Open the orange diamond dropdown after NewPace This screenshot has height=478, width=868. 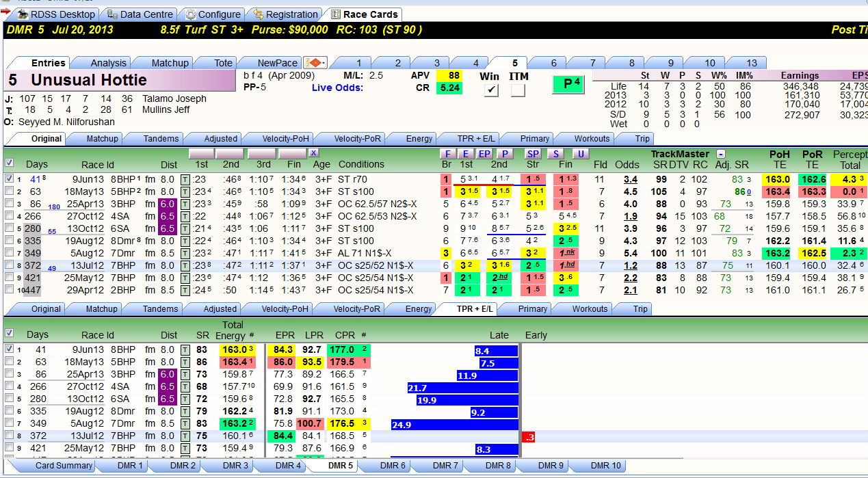(x=316, y=62)
